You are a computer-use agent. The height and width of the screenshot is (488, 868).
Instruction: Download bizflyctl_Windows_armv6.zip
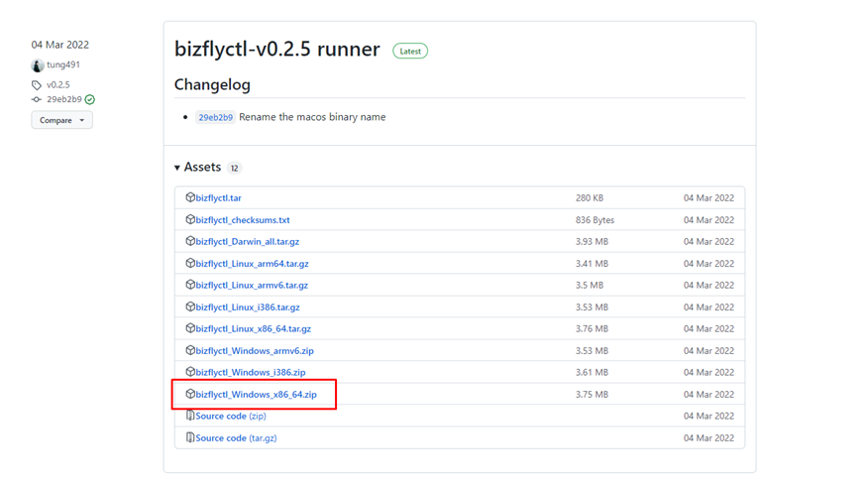coord(255,351)
